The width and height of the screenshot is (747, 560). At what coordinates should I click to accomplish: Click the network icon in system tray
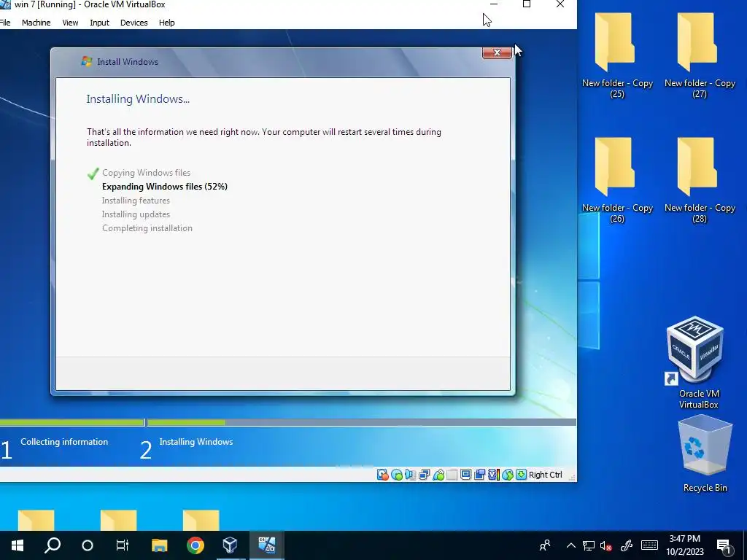pyautogui.click(x=589, y=545)
